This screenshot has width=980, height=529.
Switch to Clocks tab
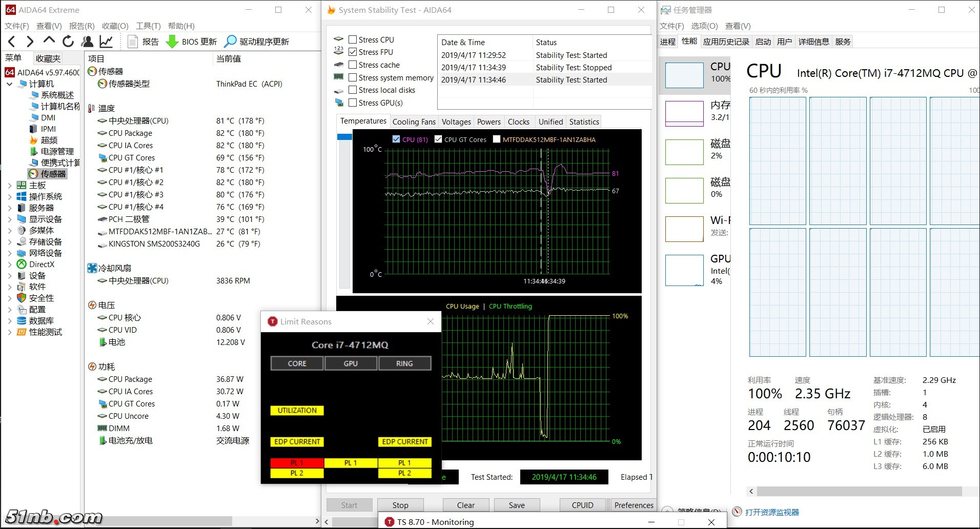coord(519,121)
